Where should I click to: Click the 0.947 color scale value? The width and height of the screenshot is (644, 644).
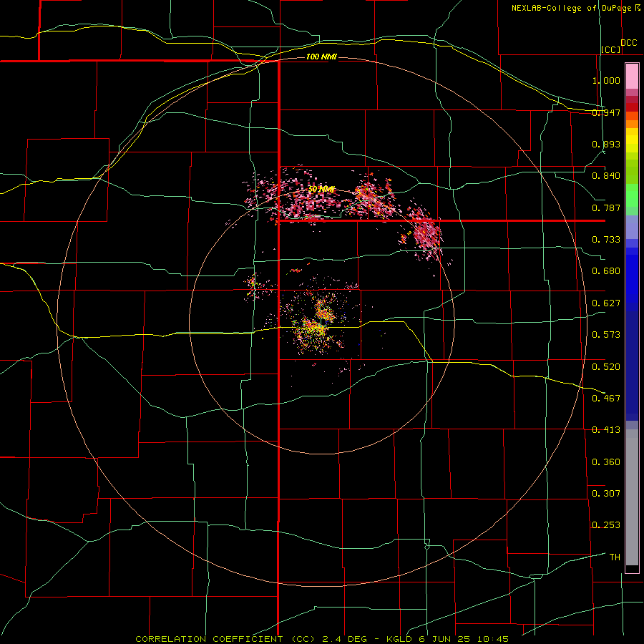coord(606,112)
